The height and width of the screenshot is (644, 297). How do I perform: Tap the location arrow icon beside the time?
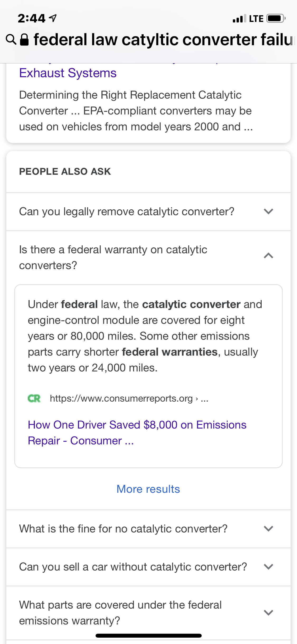53,18
